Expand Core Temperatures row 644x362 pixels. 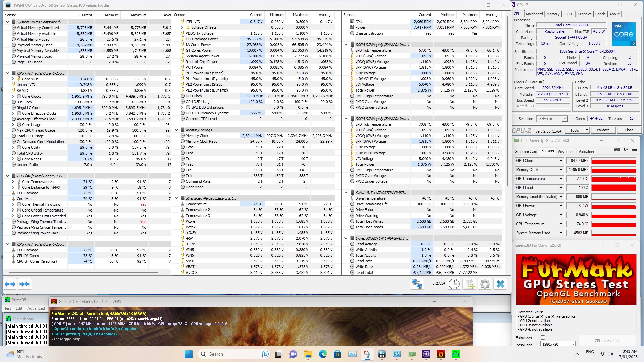click(13, 182)
